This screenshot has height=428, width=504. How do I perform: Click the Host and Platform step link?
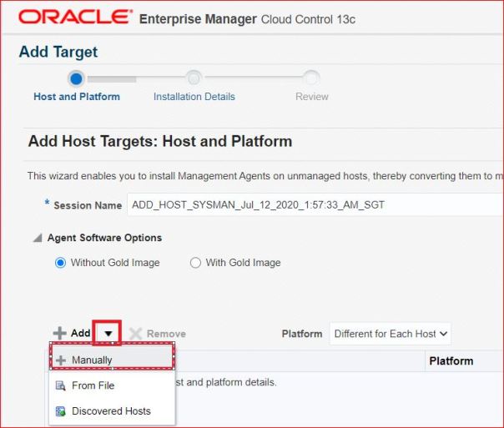77,97
